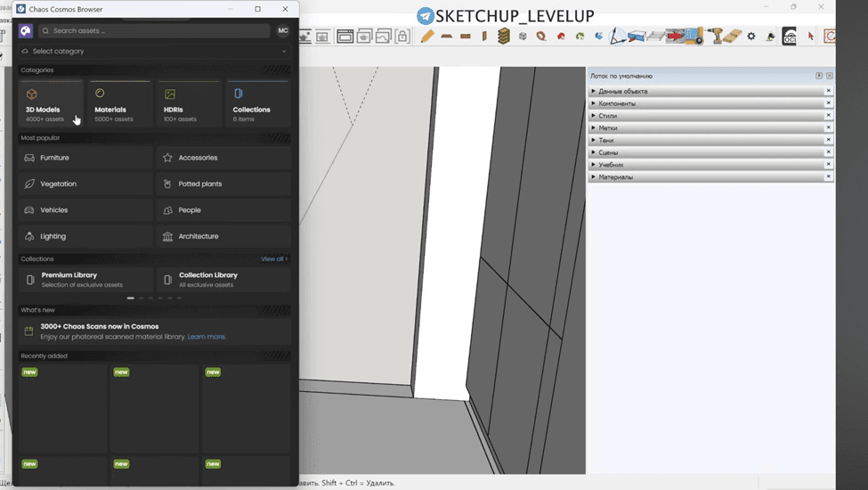Click the wooden planks toolbar icon
Image resolution: width=868 pixels, height=490 pixels.
(733, 36)
